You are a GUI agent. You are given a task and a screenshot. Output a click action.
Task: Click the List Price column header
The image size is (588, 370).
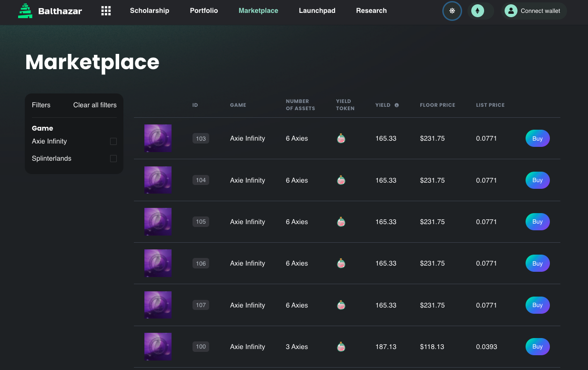click(490, 105)
